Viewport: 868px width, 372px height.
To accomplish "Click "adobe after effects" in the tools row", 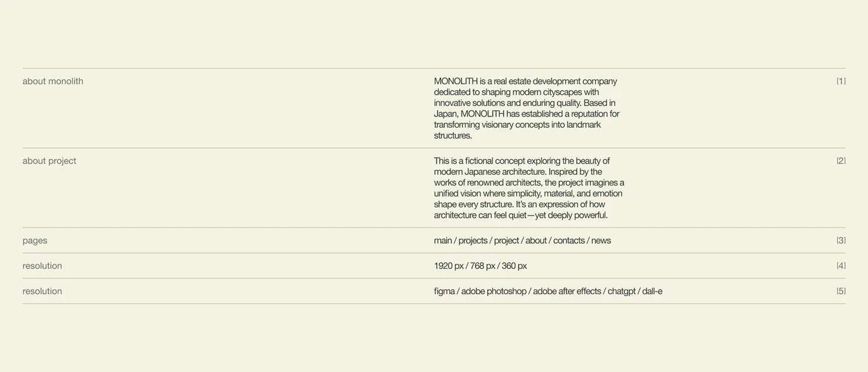I will point(567,291).
